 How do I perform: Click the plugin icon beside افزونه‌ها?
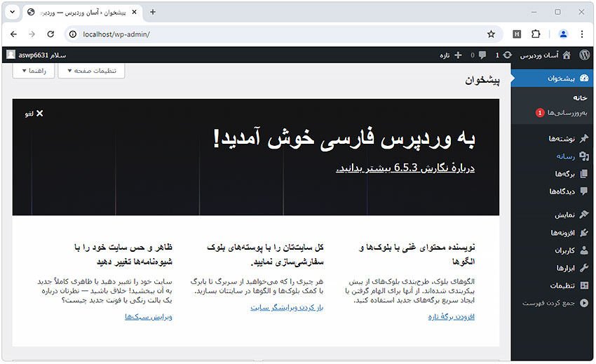click(x=584, y=233)
